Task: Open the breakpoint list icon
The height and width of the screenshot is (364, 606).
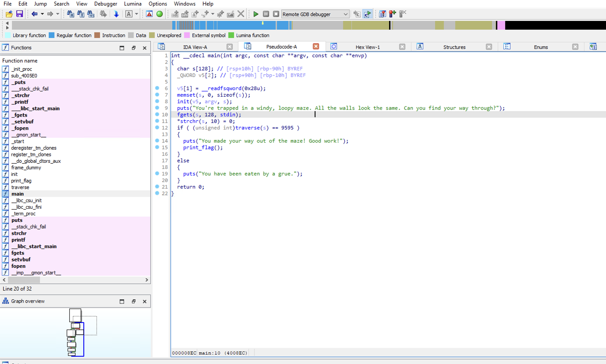Action: [382, 14]
